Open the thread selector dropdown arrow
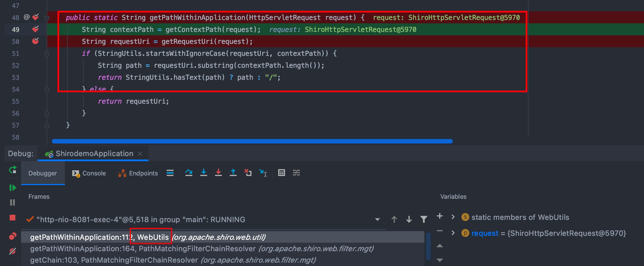644x266 pixels. click(x=377, y=220)
